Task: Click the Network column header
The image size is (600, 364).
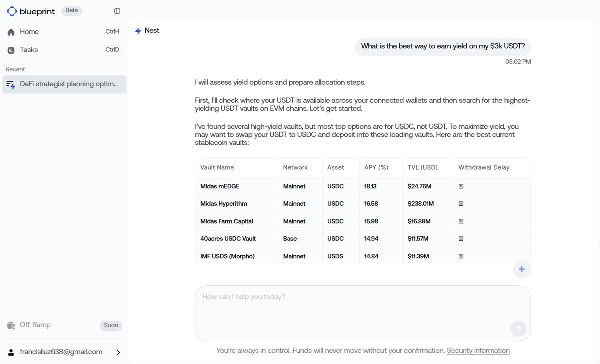Action: pos(295,167)
